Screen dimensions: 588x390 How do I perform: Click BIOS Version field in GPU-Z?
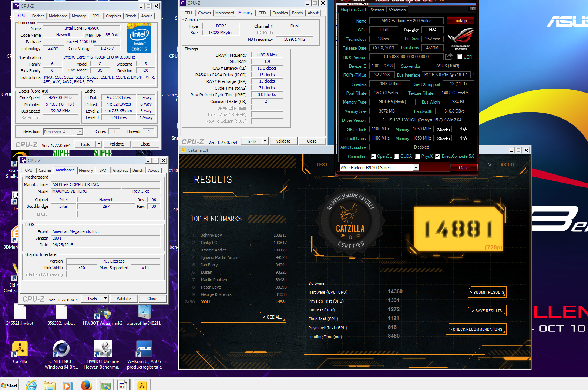(x=406, y=57)
